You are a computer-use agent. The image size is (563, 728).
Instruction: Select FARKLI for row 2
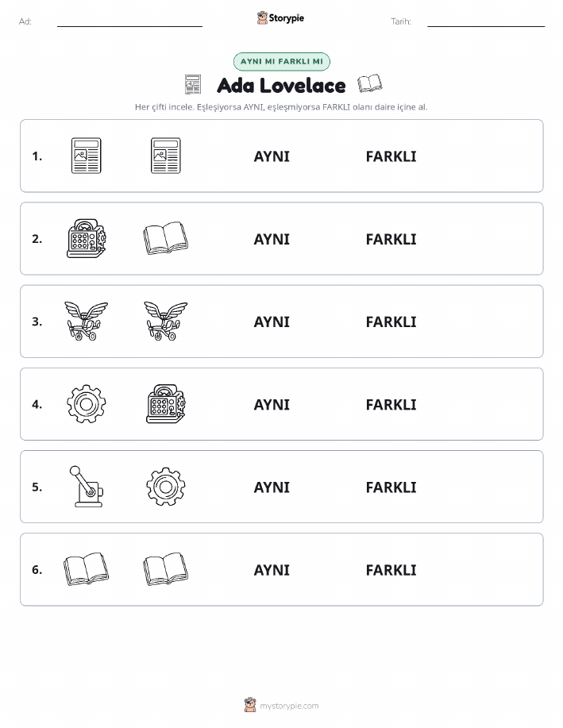click(x=391, y=239)
